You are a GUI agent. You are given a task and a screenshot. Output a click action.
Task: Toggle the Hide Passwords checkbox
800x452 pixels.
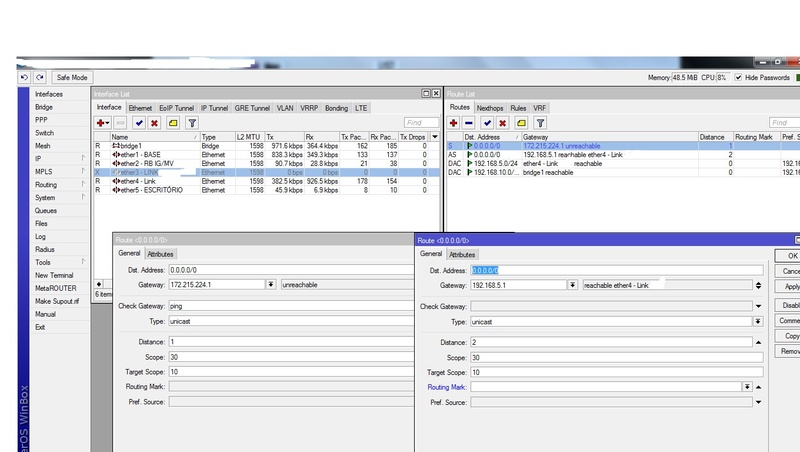coord(739,77)
